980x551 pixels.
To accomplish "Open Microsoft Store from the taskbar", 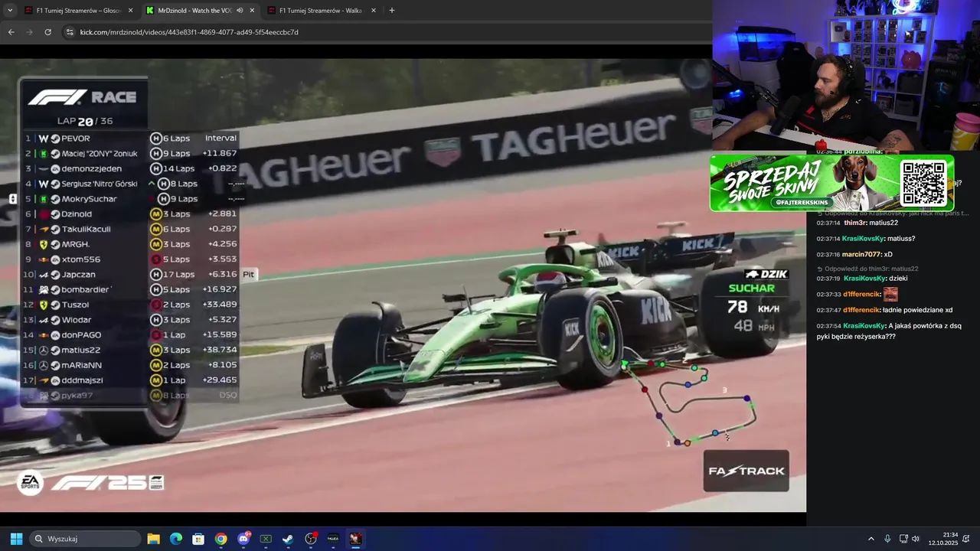I will click(x=198, y=539).
